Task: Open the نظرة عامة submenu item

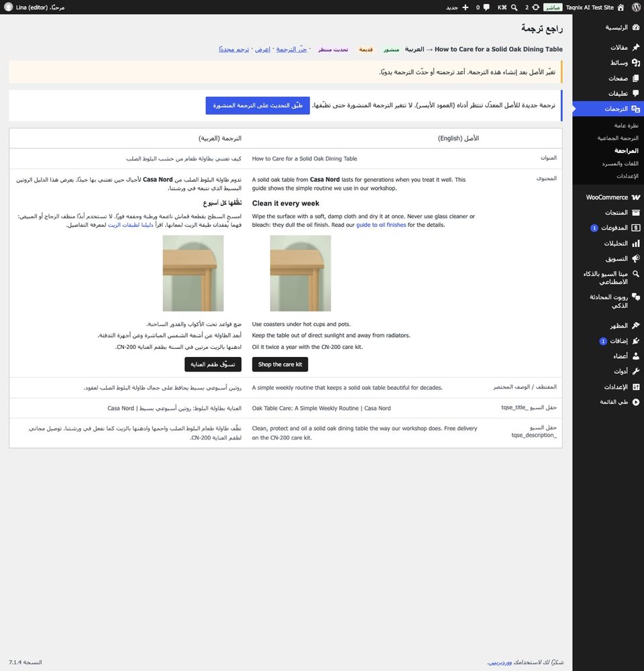Action: (626, 125)
